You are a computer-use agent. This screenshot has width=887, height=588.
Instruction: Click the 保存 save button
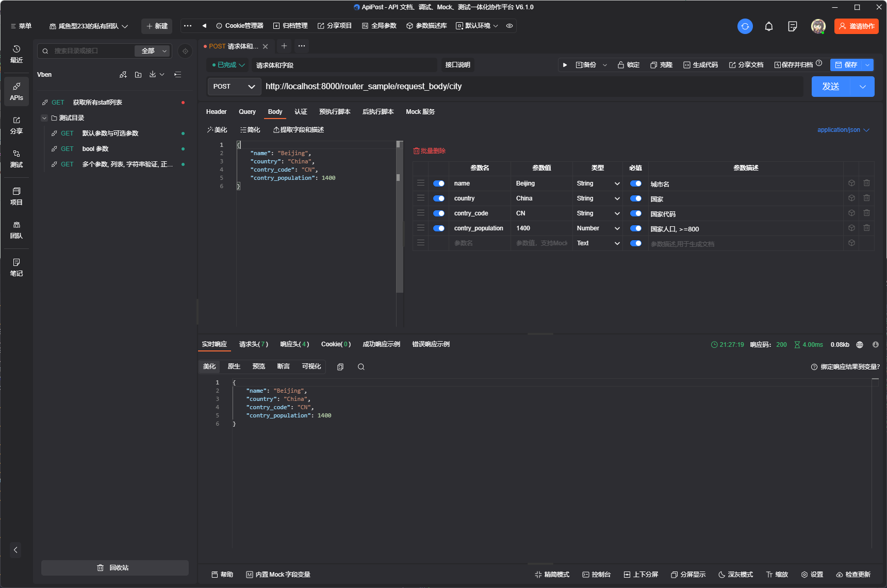point(846,65)
